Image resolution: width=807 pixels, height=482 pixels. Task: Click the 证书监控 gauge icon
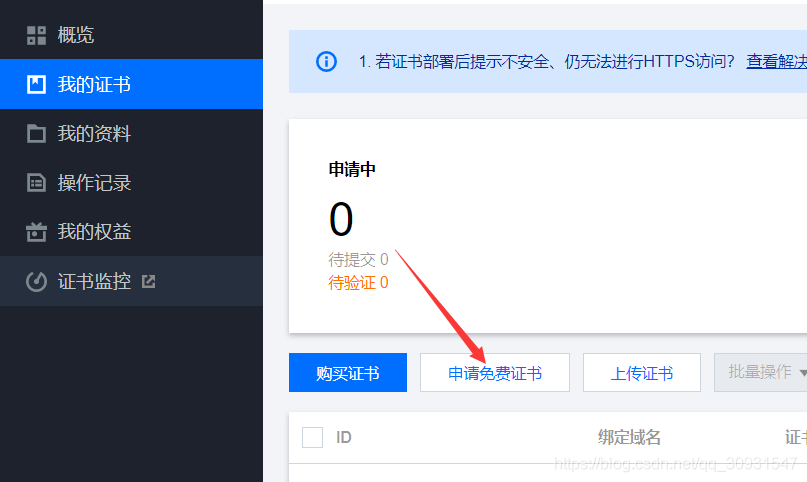(36, 281)
